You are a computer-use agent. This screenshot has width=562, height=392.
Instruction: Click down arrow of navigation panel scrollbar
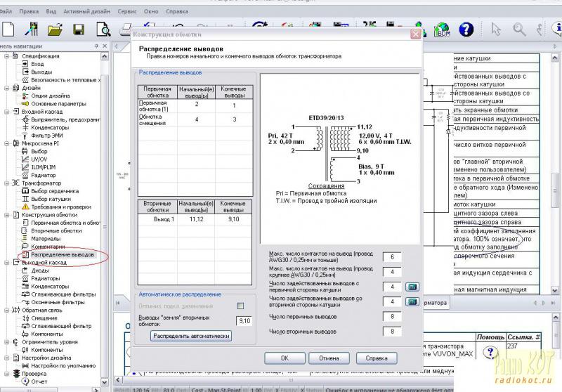104,382
